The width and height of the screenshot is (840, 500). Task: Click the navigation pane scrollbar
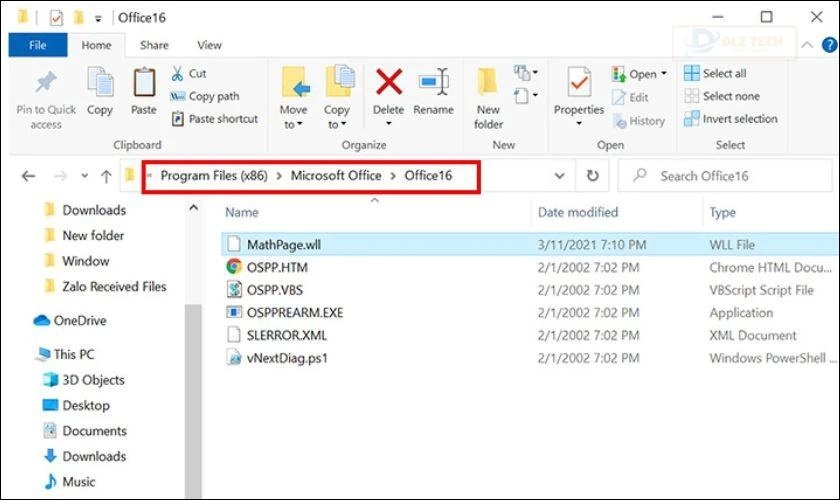click(193, 401)
